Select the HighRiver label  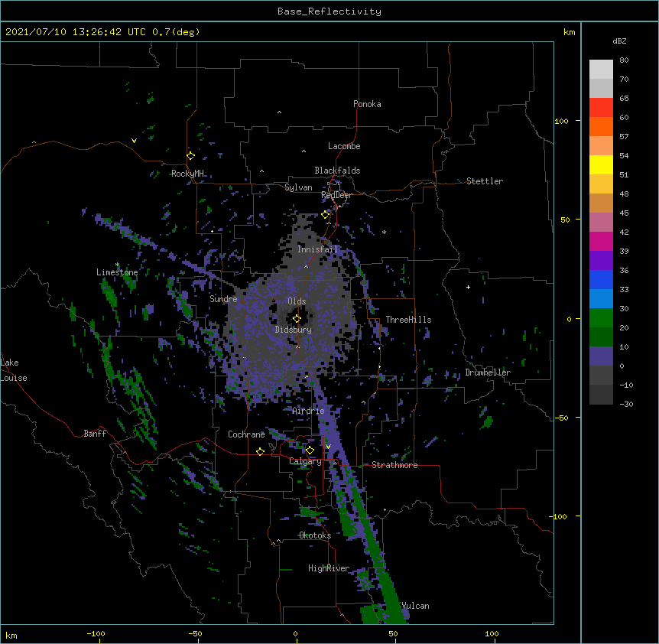click(x=329, y=568)
